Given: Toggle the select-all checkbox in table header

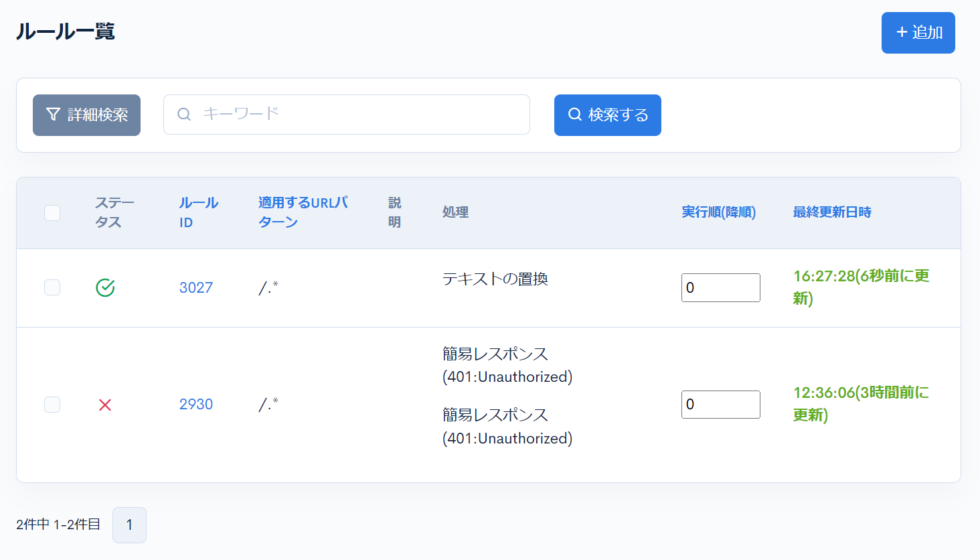Looking at the screenshot, I should pos(52,213).
